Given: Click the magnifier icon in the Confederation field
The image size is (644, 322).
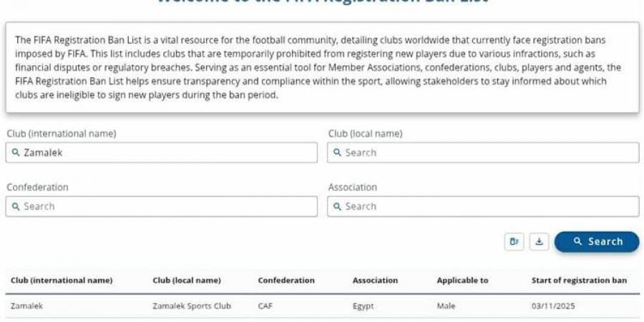Looking at the screenshot, I should point(15,207).
